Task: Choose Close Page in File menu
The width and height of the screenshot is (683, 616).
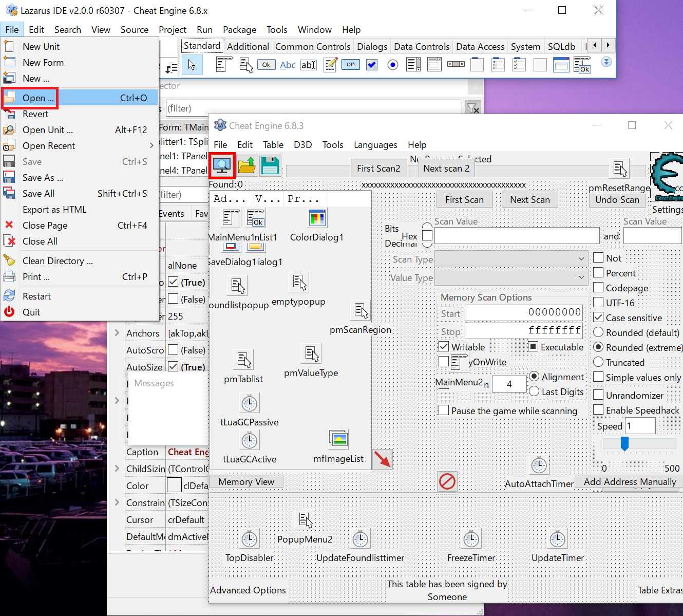Action: click(80, 226)
